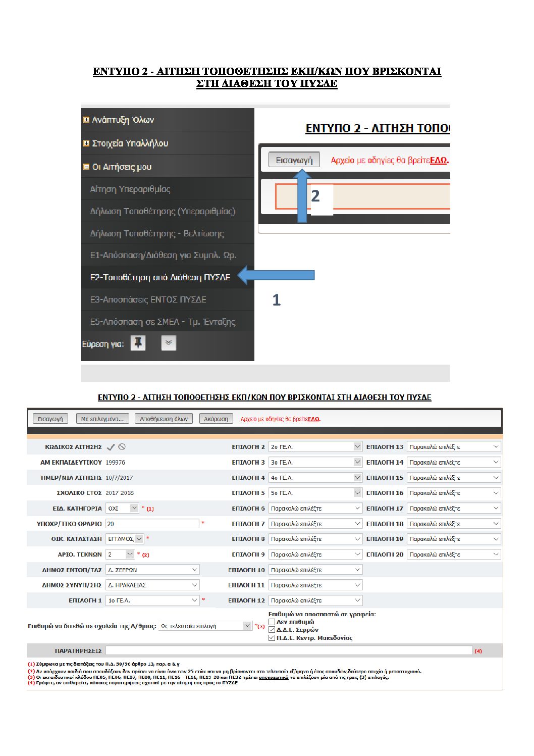This screenshot has width=534, height=756.
Task: Open the ΕΠΙΛΟΓΗ 3 dropdown
Action: tap(315, 462)
